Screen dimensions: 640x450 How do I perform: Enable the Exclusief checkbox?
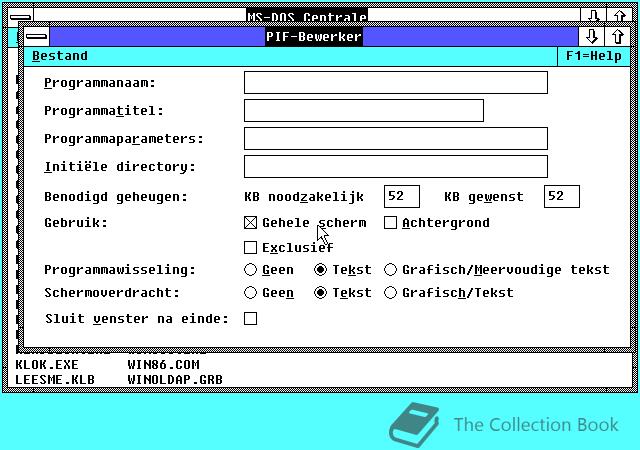tap(250, 247)
